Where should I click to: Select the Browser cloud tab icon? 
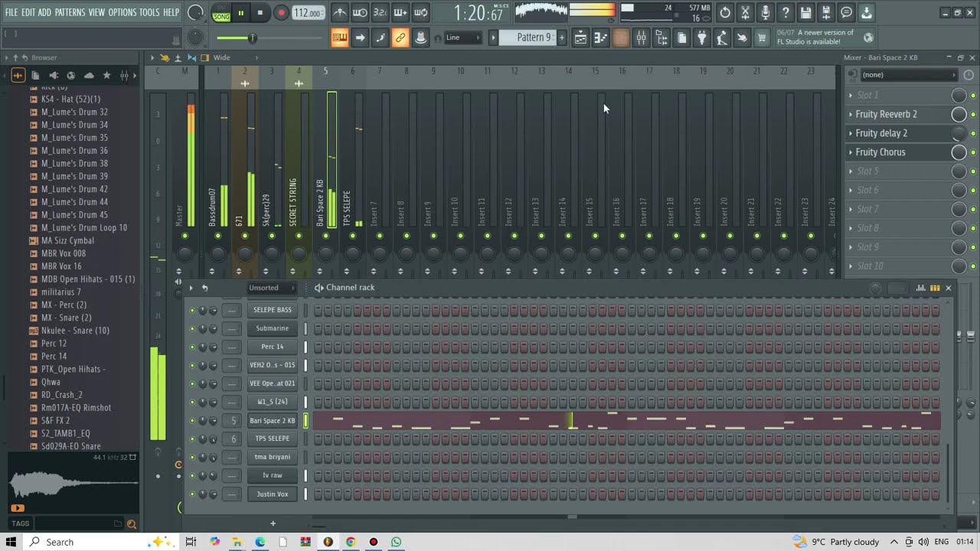coord(89,75)
